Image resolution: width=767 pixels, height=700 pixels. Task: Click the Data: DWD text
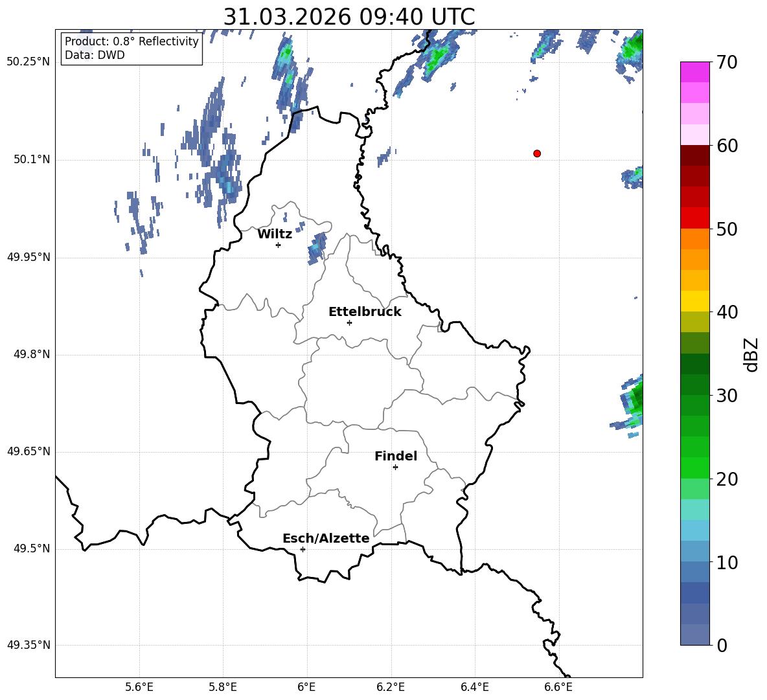coord(95,55)
